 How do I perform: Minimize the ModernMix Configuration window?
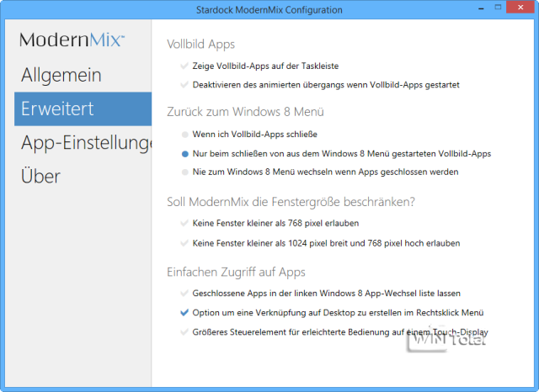point(481,8)
